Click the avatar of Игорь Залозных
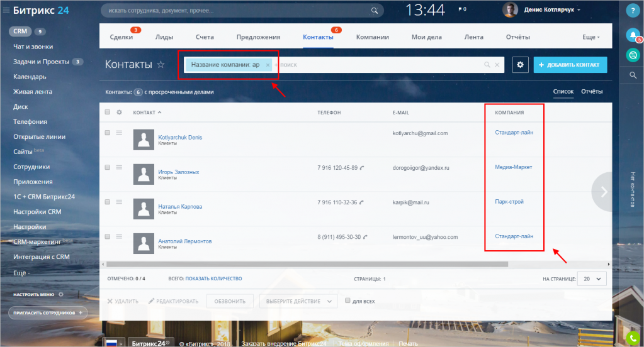Screen dimensions: 644x347 click(x=144, y=174)
